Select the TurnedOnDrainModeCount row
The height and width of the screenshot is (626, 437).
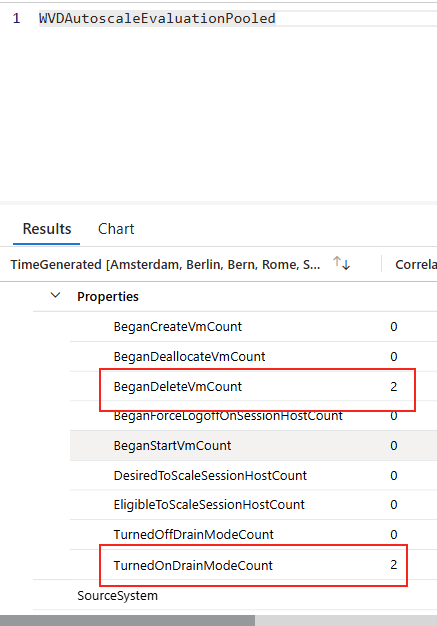(x=253, y=565)
